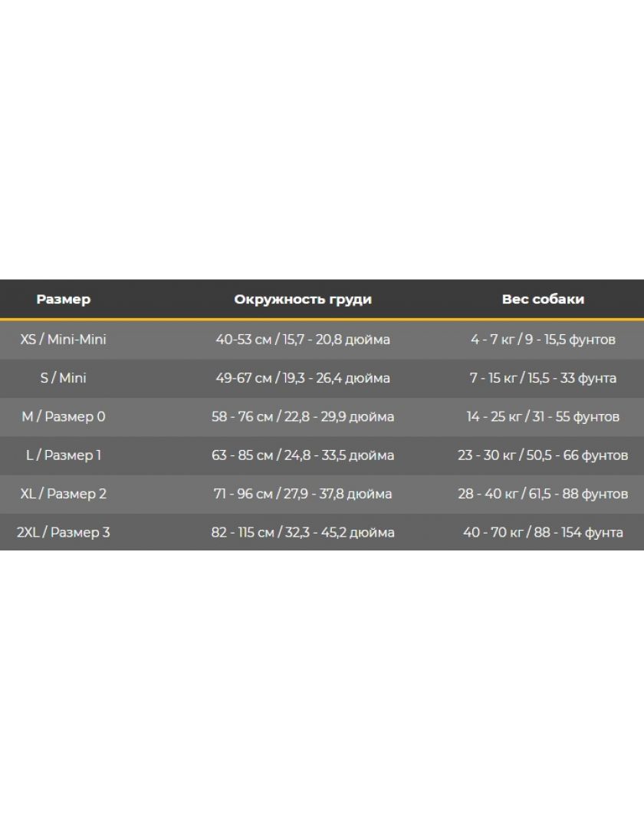644x828 pixels.
Task: Click weight 7 - 15 кг cell
Action: [543, 378]
